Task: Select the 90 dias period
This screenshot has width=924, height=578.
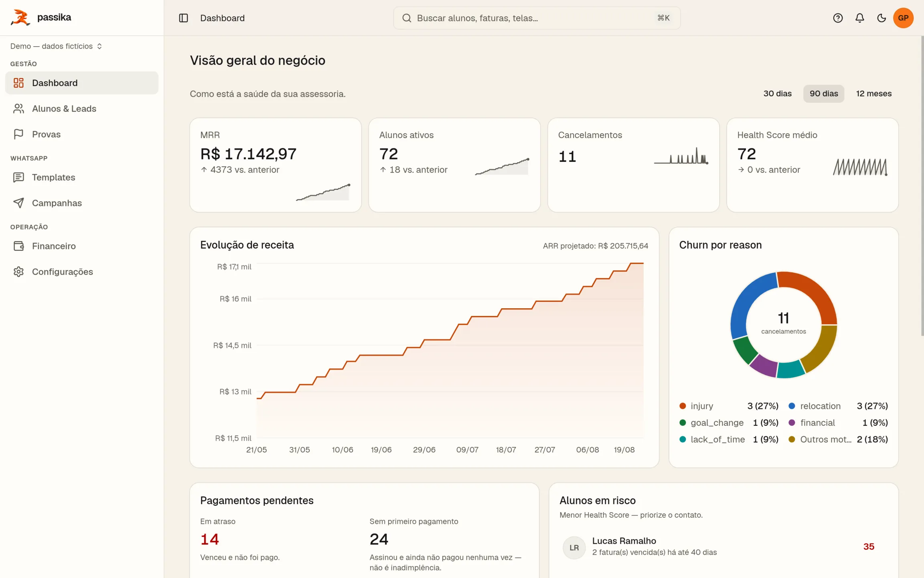Action: click(824, 94)
